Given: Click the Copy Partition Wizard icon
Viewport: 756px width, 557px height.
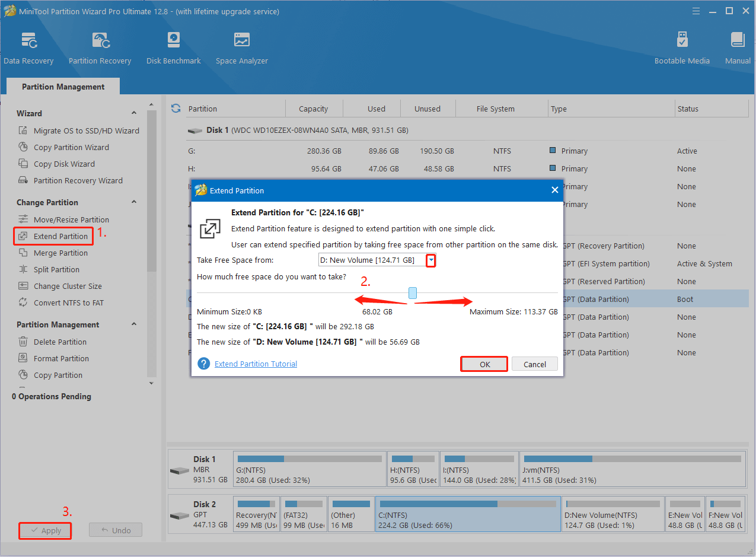Looking at the screenshot, I should [23, 147].
